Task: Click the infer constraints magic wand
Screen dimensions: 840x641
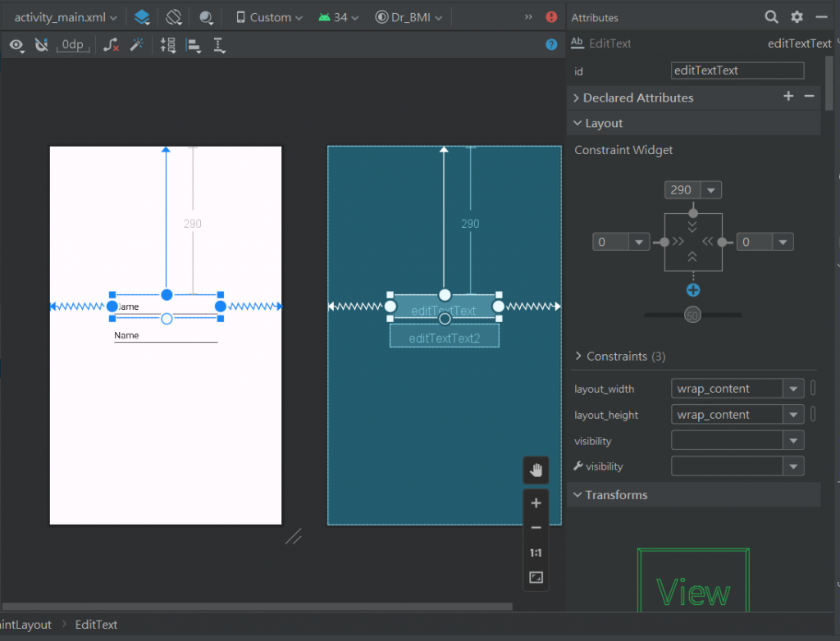Action: point(137,45)
